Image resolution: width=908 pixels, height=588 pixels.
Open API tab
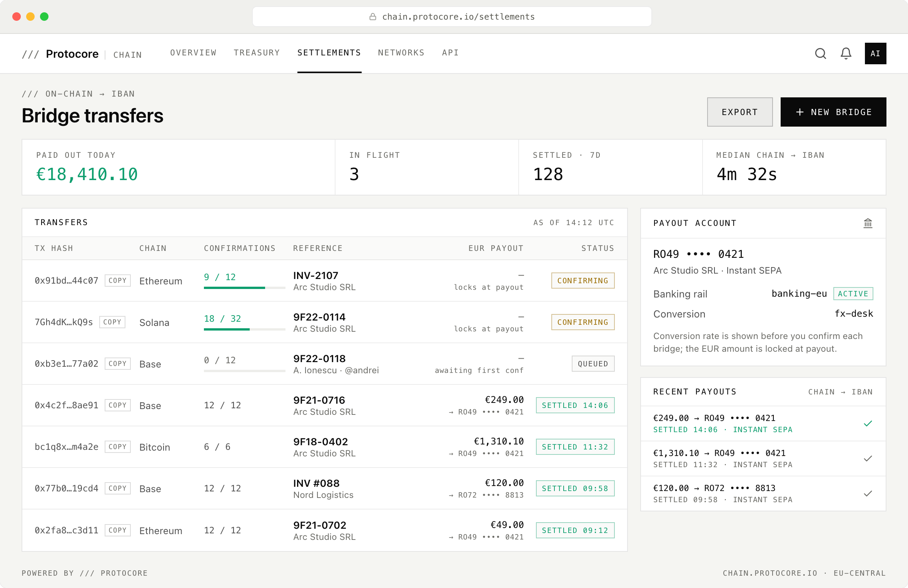point(450,53)
